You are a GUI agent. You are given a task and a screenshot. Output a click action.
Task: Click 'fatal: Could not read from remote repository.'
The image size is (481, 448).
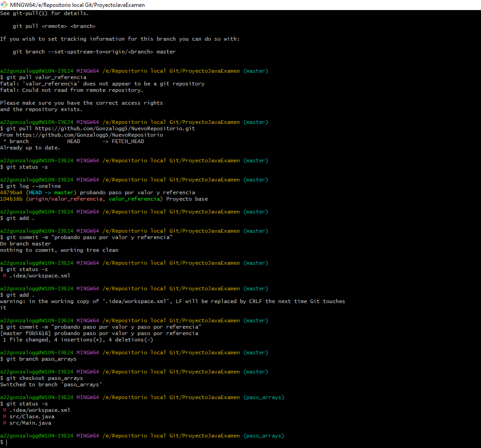pyautogui.click(x=71, y=90)
